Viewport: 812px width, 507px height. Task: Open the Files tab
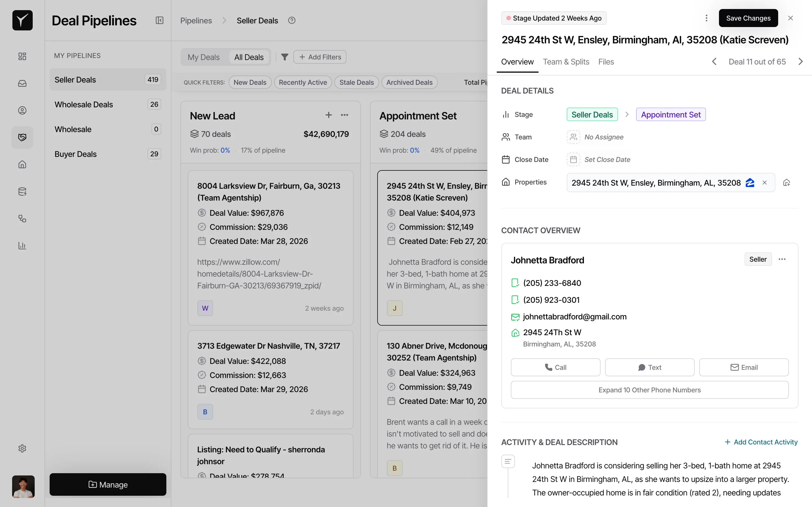tap(606, 62)
